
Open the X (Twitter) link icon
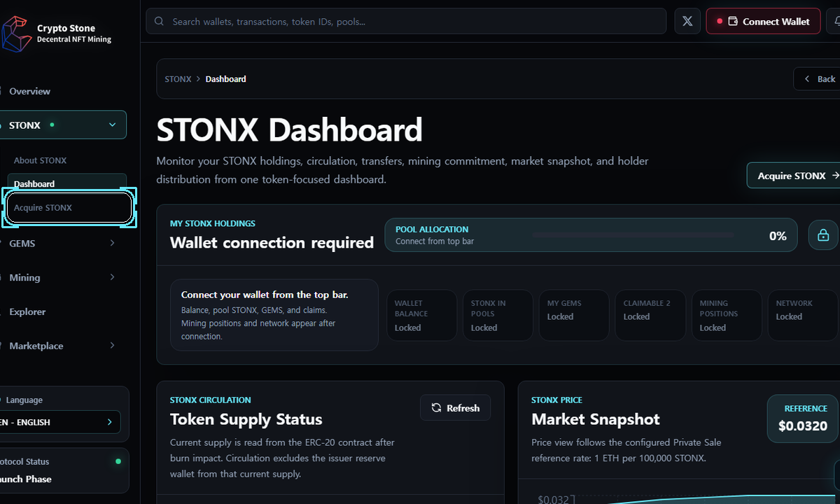pos(687,21)
